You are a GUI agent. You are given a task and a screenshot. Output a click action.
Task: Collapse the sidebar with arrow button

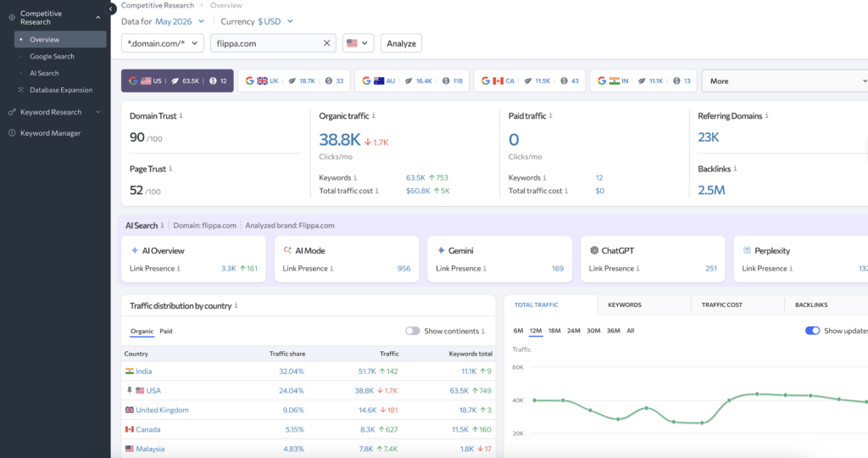111,8
